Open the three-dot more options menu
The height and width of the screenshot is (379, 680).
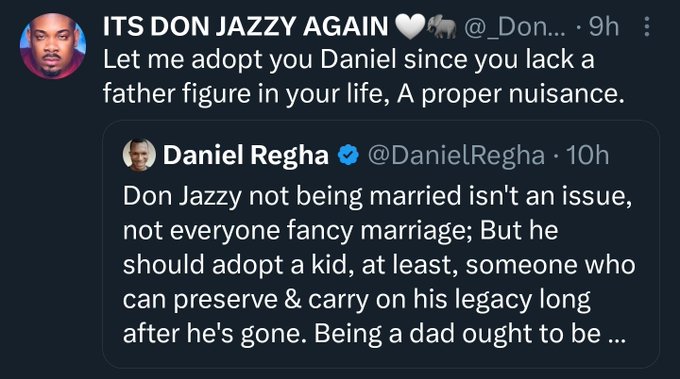(647, 27)
